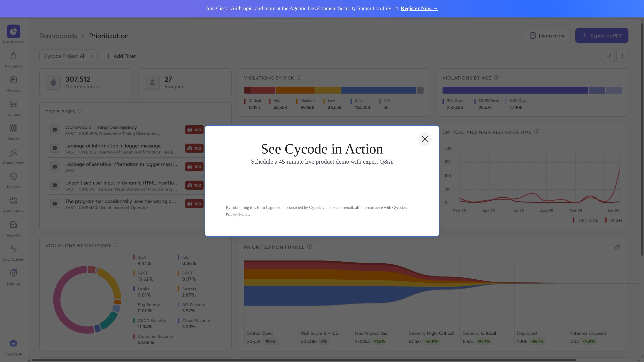Click the Medium risk count 69,686

(307, 108)
